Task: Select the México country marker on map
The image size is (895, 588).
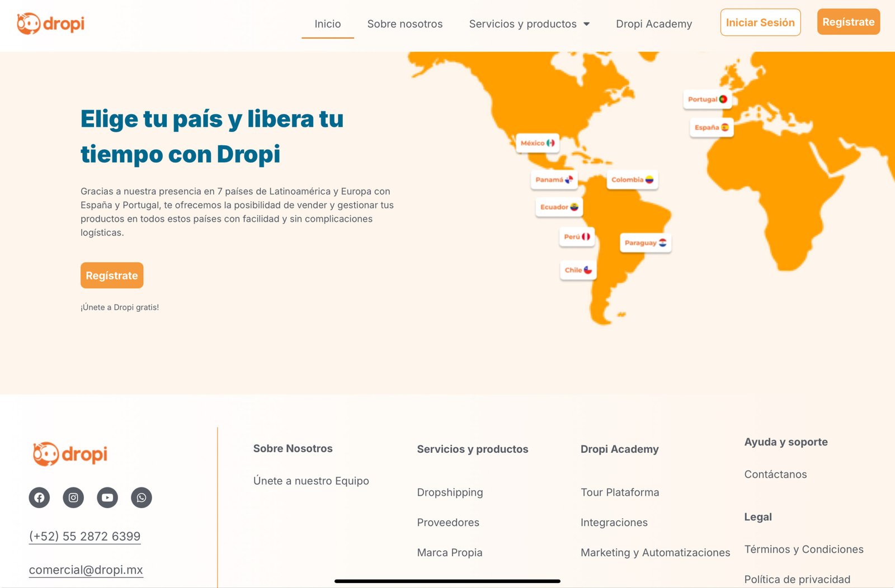Action: click(537, 143)
